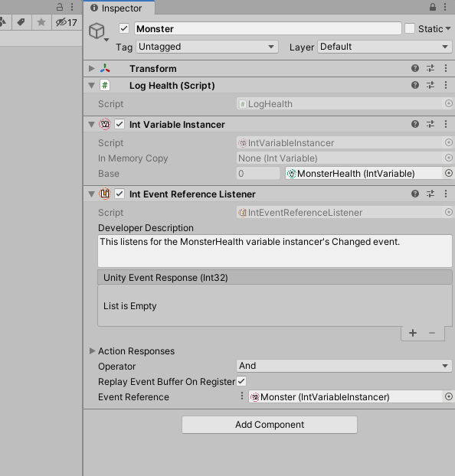Click the IntVariableInstancer script field

click(x=340, y=142)
